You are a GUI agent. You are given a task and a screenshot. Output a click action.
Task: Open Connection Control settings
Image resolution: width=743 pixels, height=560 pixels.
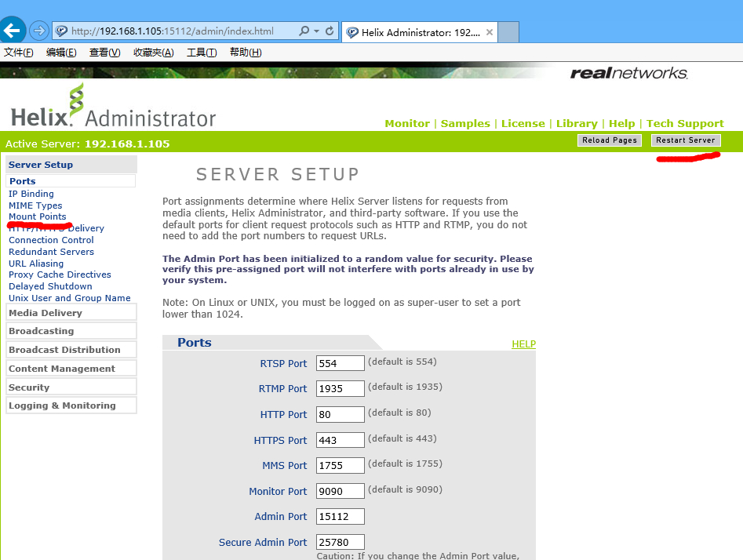(51, 240)
